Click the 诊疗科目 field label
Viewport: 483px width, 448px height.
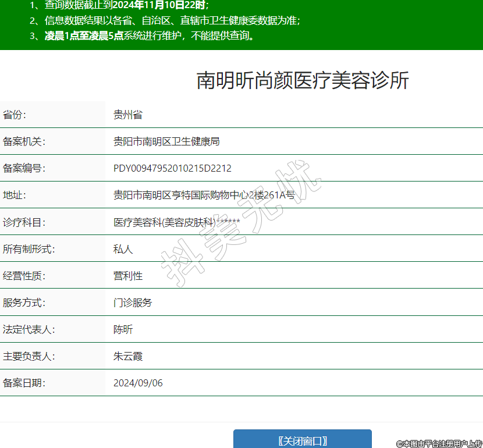(24, 222)
